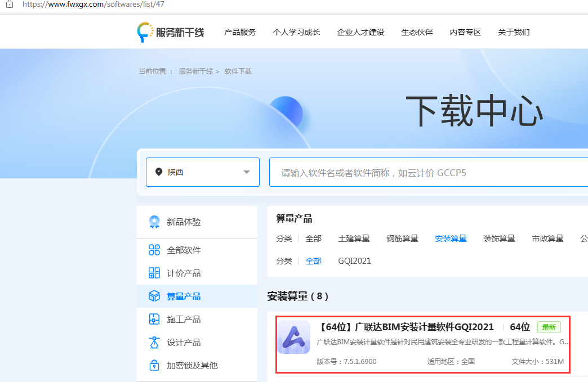Choose the 市政算量 category filter

[547, 239]
